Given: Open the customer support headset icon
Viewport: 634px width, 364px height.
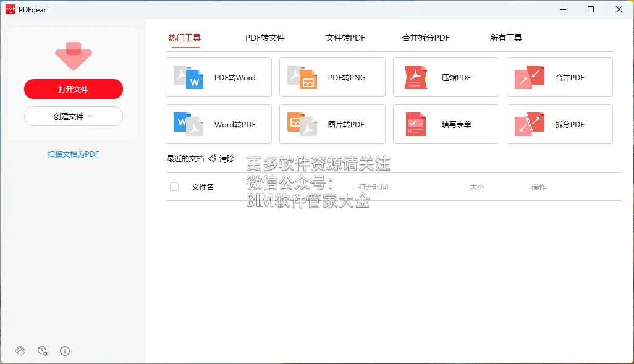Looking at the screenshot, I should 20,350.
